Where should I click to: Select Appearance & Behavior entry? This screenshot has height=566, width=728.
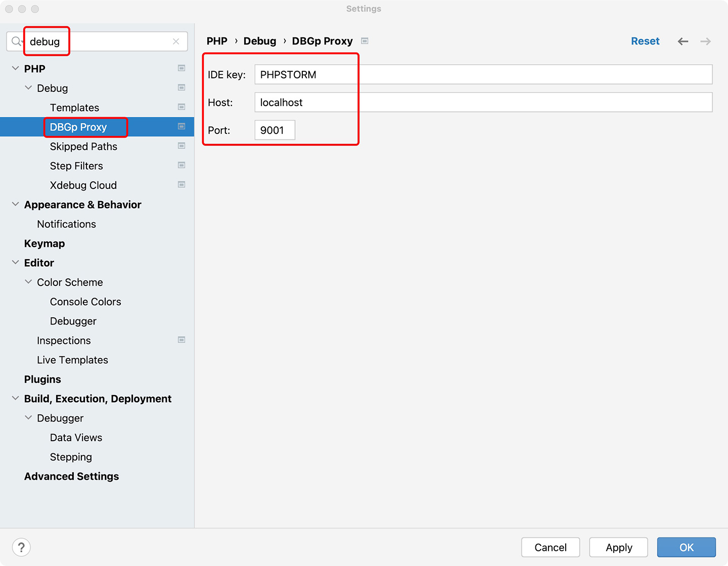click(82, 205)
